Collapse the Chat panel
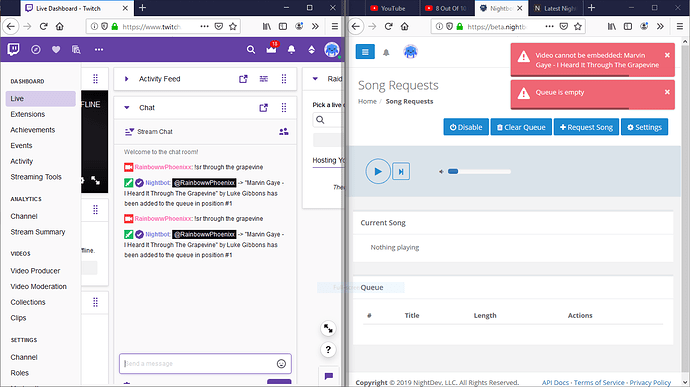 [127, 107]
